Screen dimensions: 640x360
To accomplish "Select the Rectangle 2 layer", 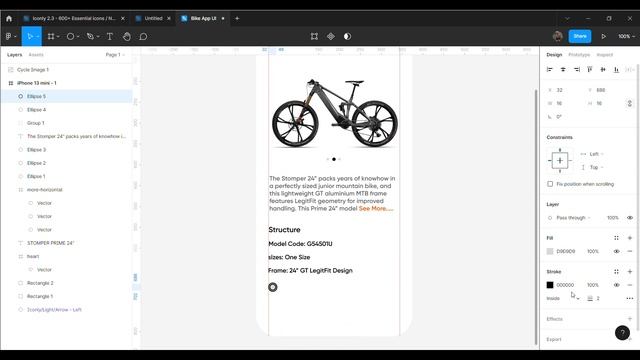I will 66,283.
